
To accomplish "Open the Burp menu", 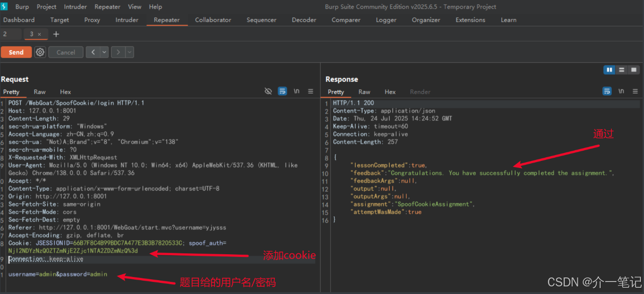I will pos(22,7).
